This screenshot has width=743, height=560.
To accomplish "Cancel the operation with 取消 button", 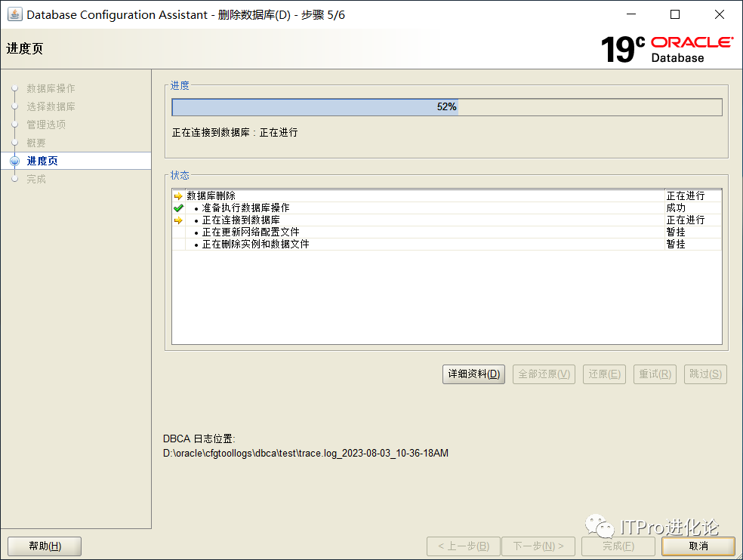I will tap(698, 546).
